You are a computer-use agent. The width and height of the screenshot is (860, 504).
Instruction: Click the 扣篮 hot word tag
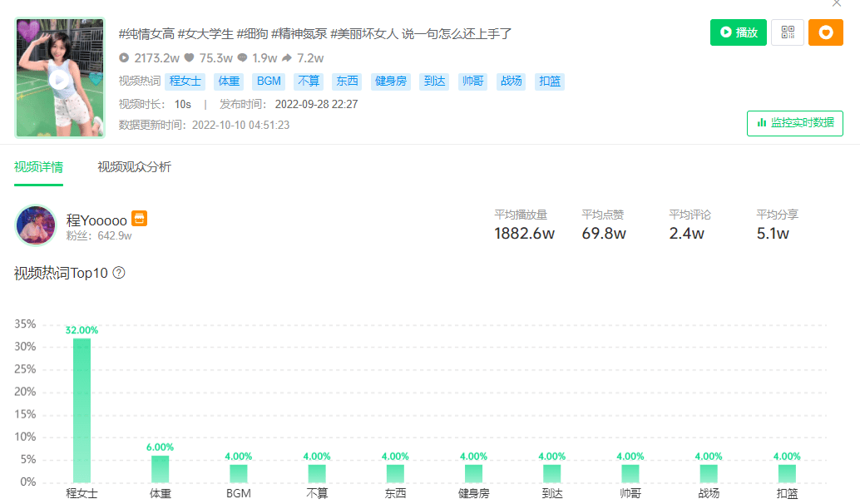pyautogui.click(x=550, y=82)
